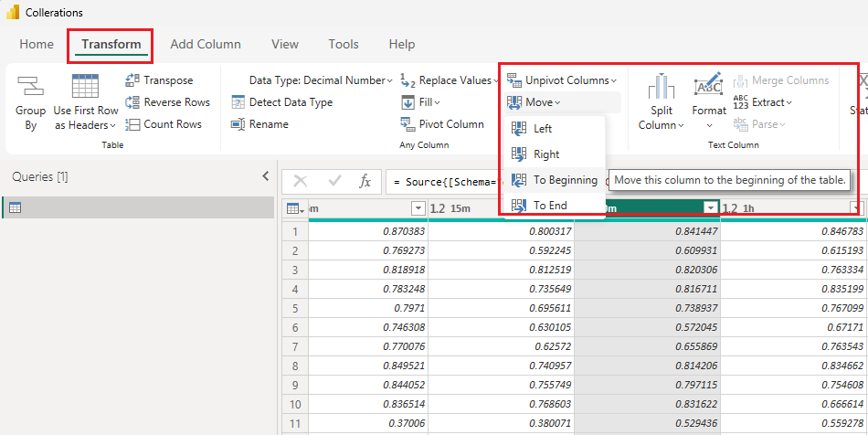
Task: Open the Extract dropdown
Action: 762,102
